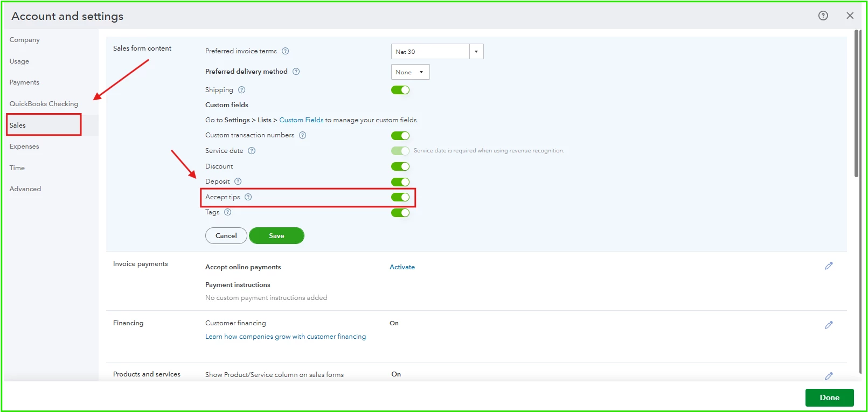
Task: Open the customer financing learn more link
Action: (286, 337)
